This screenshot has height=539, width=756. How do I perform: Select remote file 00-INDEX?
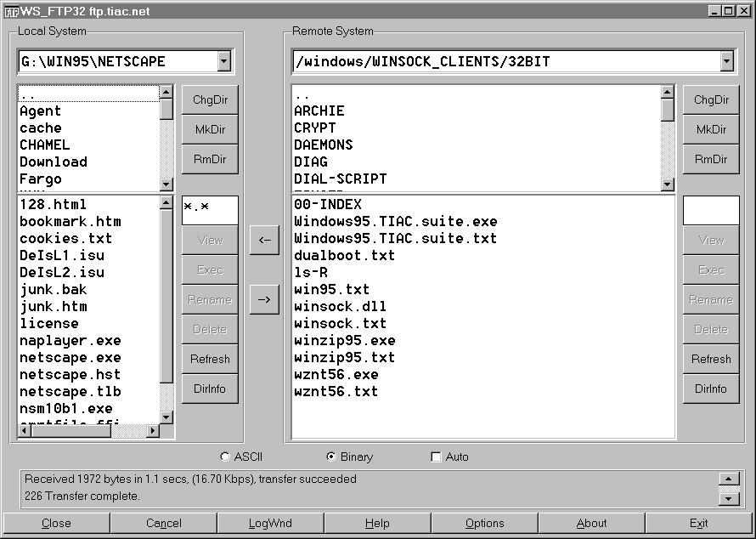coord(483,205)
